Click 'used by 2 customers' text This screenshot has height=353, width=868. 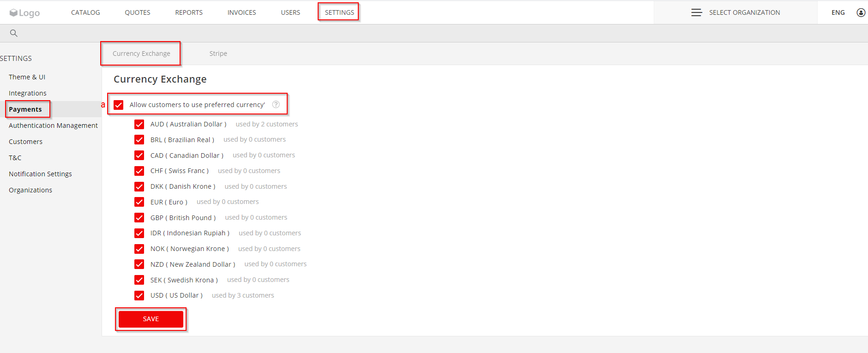(x=267, y=124)
